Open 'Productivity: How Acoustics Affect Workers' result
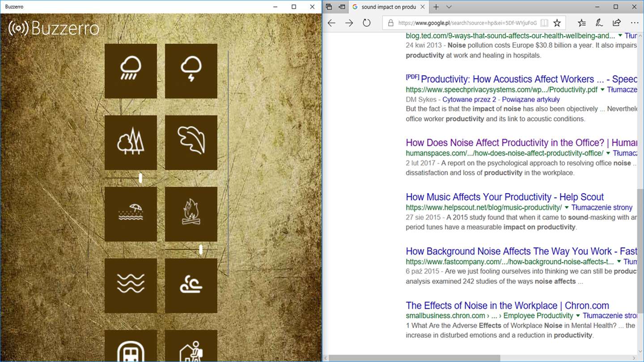Screen dimensions: 644x362 pyautogui.click(x=529, y=79)
